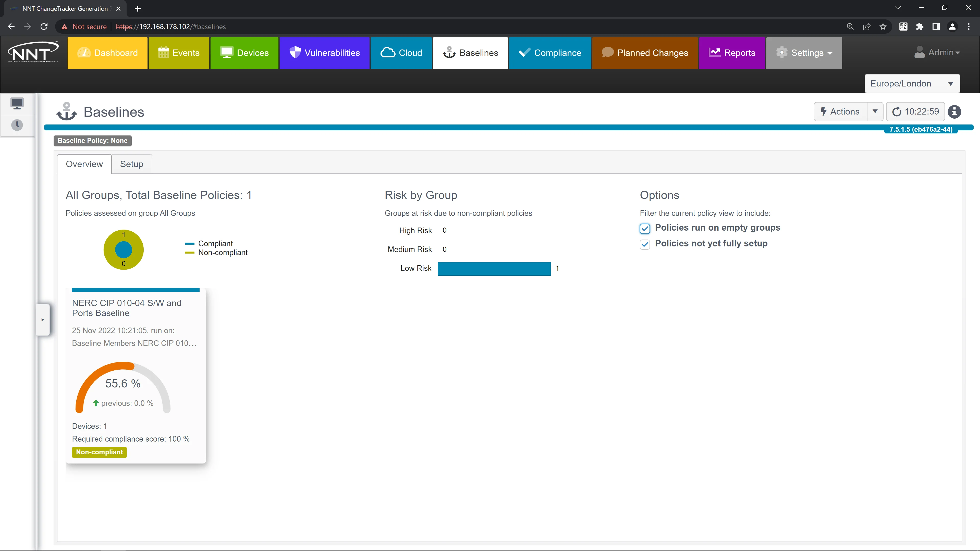Switch to the Overview tab

84,164
